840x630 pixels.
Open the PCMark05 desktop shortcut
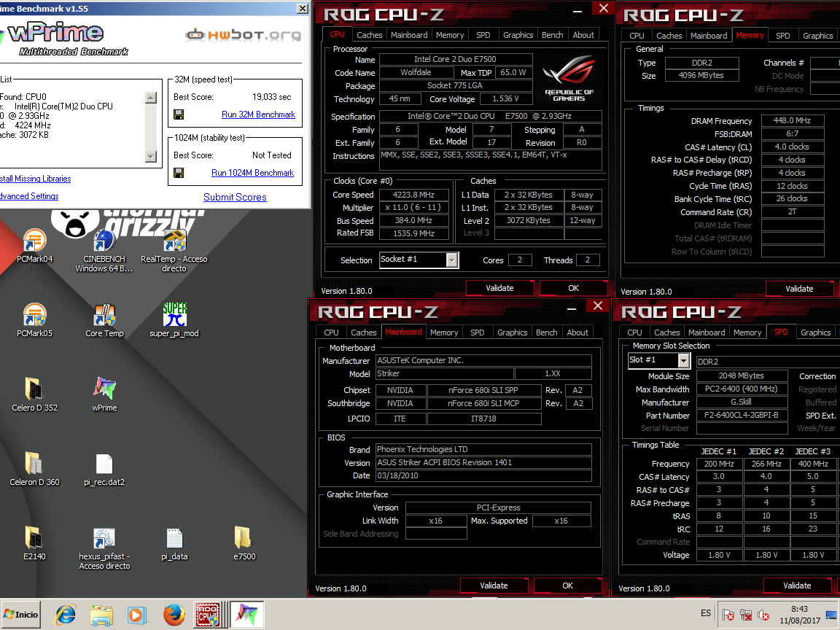35,320
